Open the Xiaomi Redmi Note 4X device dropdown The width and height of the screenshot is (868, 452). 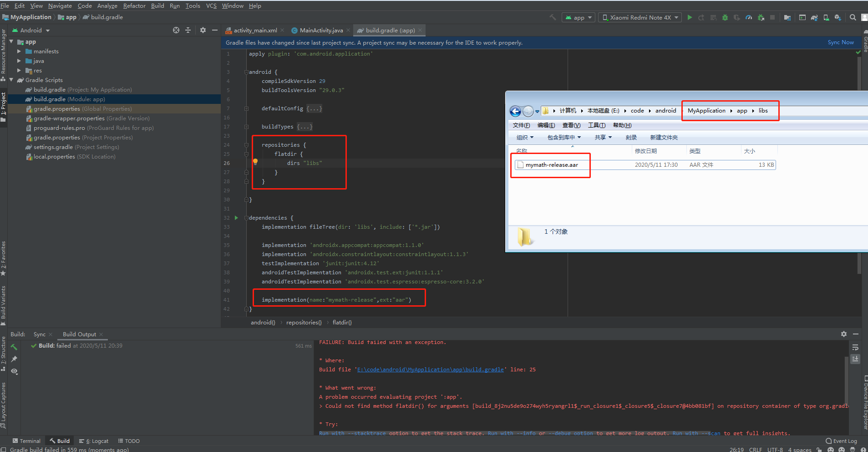(640, 18)
